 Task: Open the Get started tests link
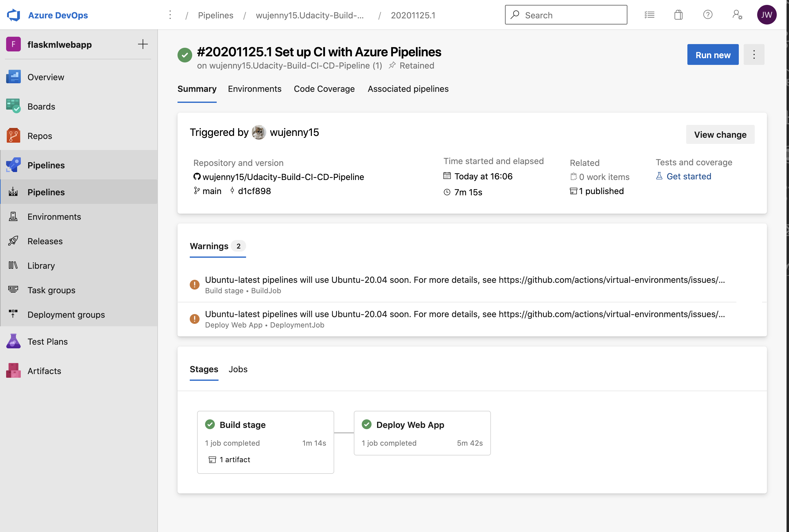[x=689, y=176]
